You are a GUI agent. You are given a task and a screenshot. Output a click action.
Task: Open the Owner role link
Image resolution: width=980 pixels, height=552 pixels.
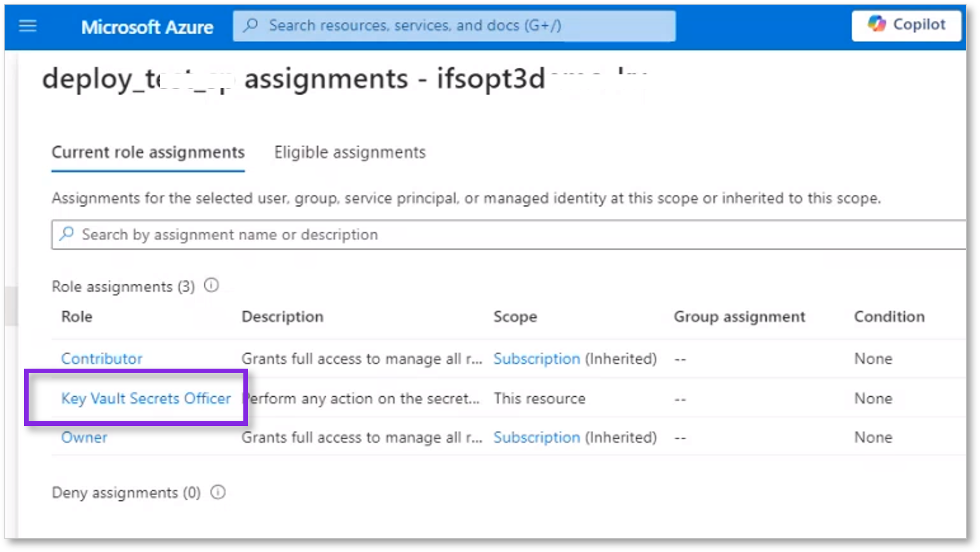[x=84, y=437]
